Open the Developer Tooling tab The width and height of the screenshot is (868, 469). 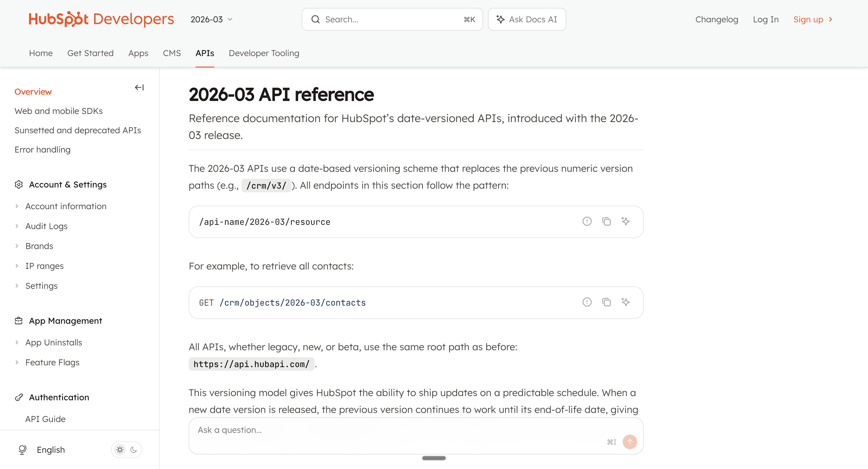[264, 53]
